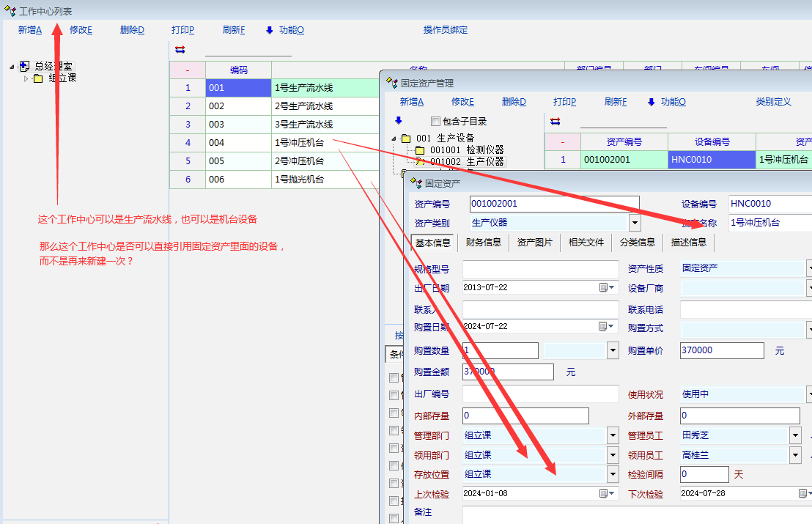
Task: Enable the 包含子目录 checkbox
Action: (436, 122)
